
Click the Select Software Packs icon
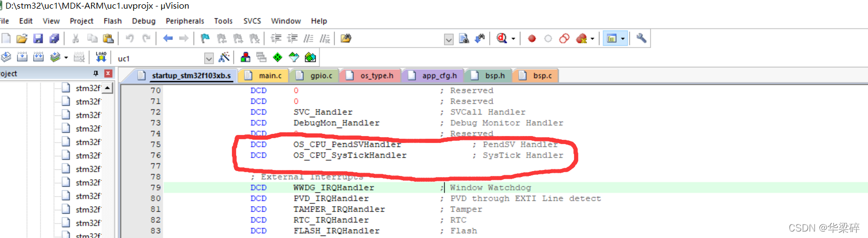(293, 57)
